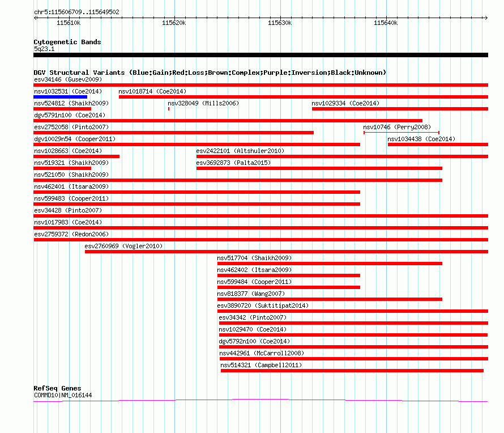This screenshot has height=433, width=504.
Task: Select the blue nsv1032531 gain variant bar
Action: click(61, 97)
